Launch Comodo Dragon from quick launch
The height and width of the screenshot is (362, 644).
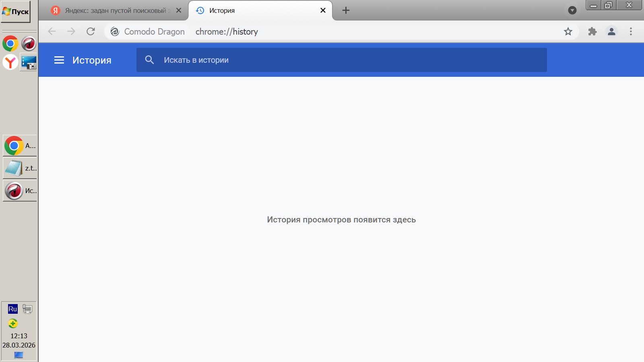point(29,43)
